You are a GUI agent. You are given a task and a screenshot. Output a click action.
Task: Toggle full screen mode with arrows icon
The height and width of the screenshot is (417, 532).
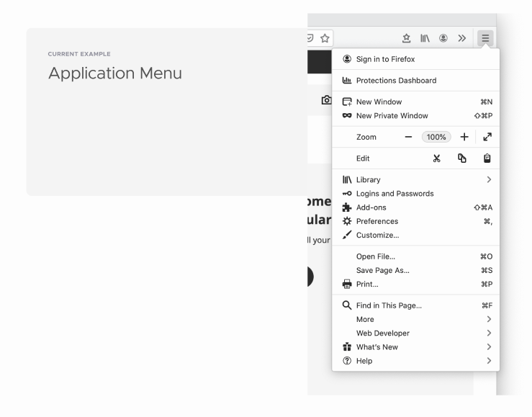click(x=487, y=137)
